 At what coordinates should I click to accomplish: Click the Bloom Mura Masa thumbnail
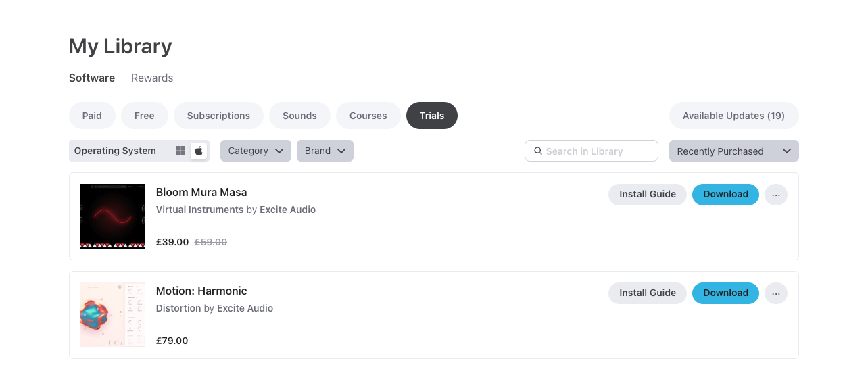point(113,216)
